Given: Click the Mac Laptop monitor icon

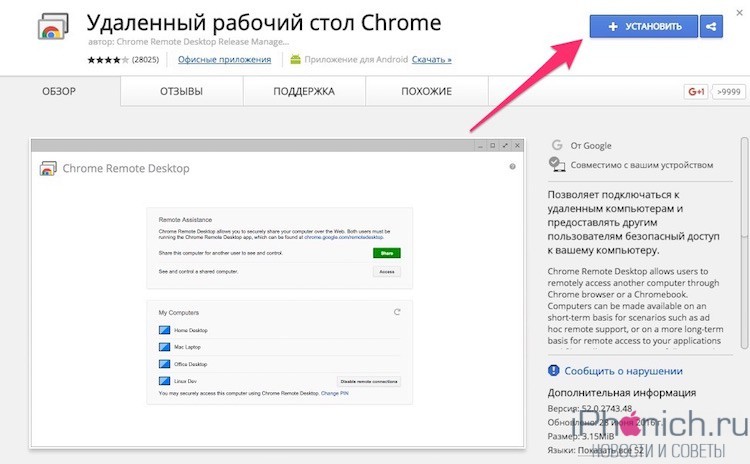Looking at the screenshot, I should pos(164,347).
